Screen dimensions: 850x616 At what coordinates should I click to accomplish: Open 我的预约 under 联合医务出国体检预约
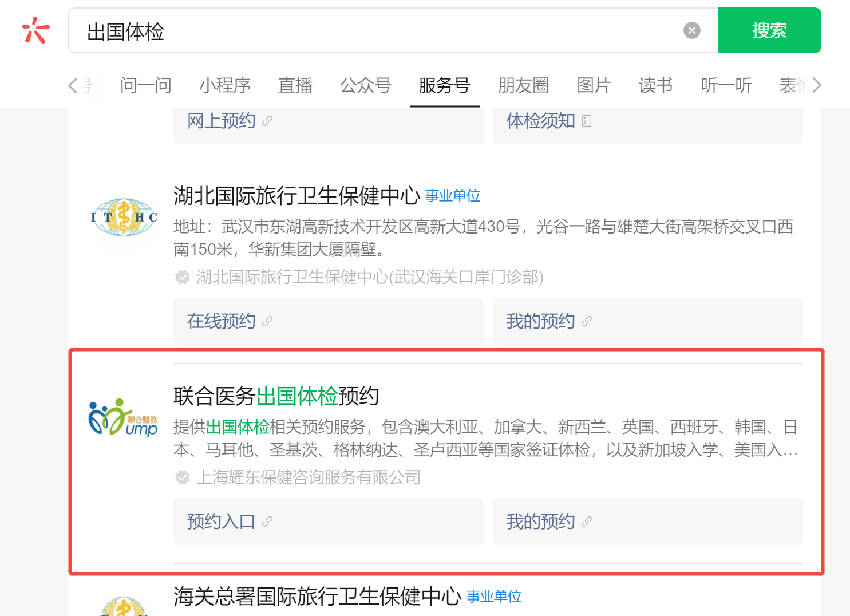click(648, 522)
